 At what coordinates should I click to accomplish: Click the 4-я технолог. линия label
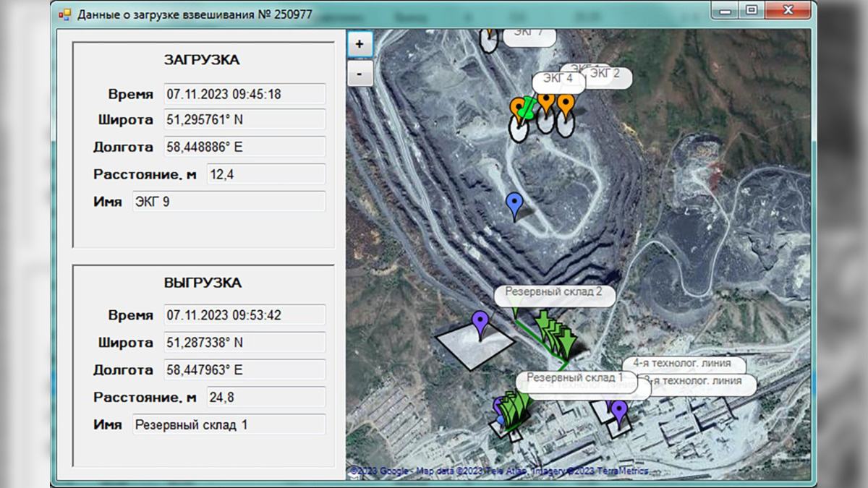pyautogui.click(x=682, y=364)
